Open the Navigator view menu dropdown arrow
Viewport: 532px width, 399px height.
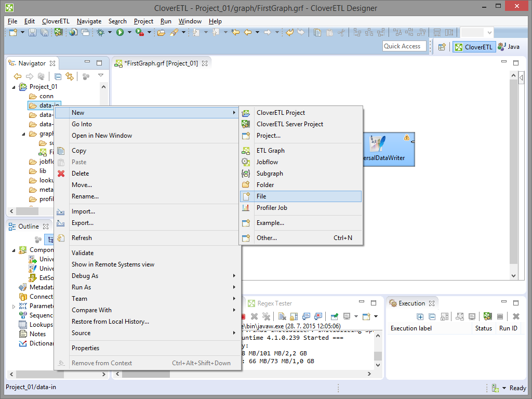(x=101, y=76)
